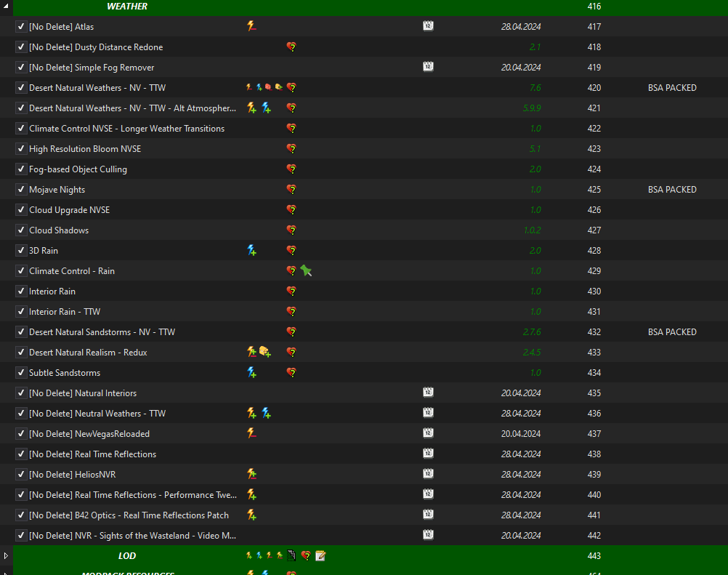Disable the Cloud Shadows mod checkbox
728x575 pixels.
point(21,230)
